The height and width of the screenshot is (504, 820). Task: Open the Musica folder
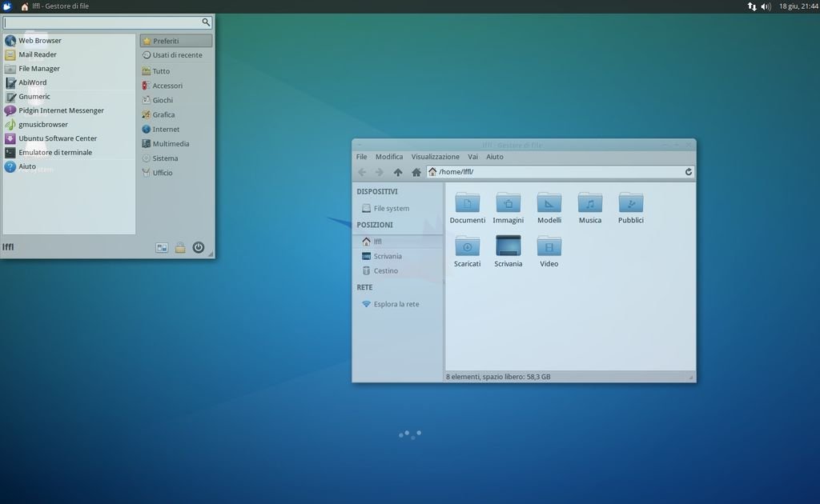(x=590, y=203)
